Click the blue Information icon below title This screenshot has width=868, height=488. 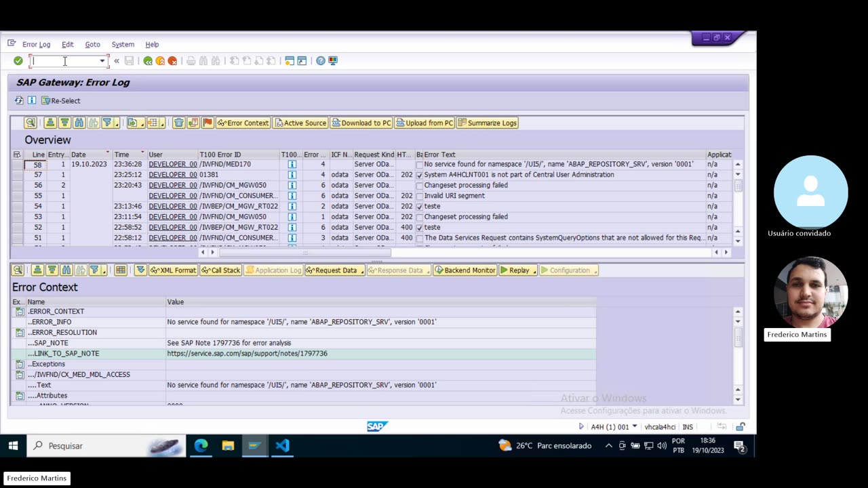coord(31,100)
